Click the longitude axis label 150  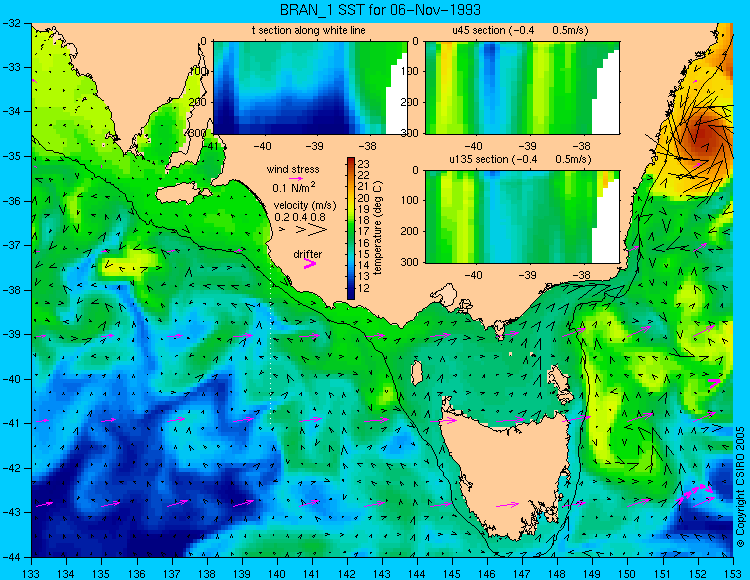[x=628, y=573]
